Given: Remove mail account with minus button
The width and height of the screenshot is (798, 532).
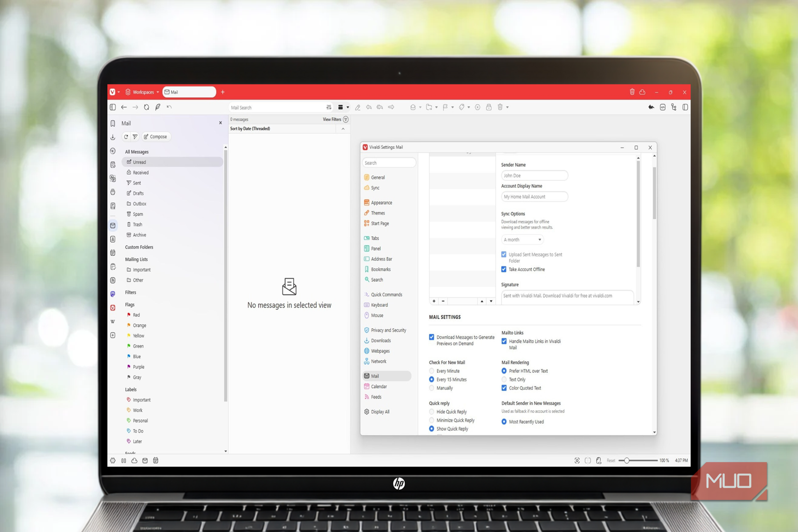Looking at the screenshot, I should pyautogui.click(x=443, y=301).
